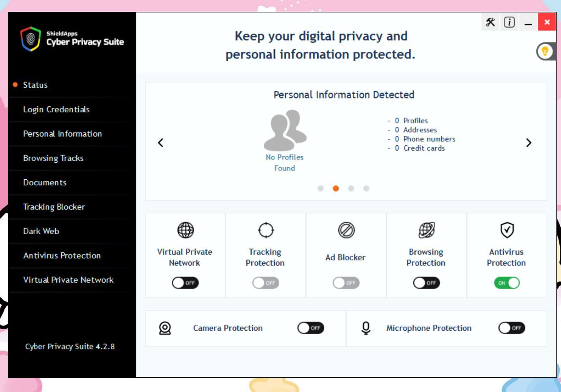This screenshot has width=561, height=392.
Task: Close the Cyber Privacy Suite window
Action: click(547, 22)
